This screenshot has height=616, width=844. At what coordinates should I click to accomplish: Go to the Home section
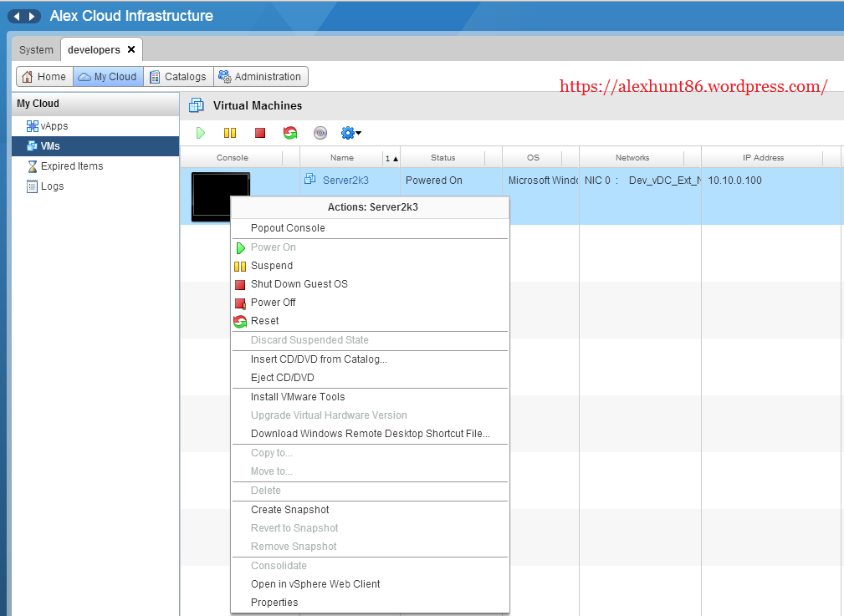[x=43, y=77]
